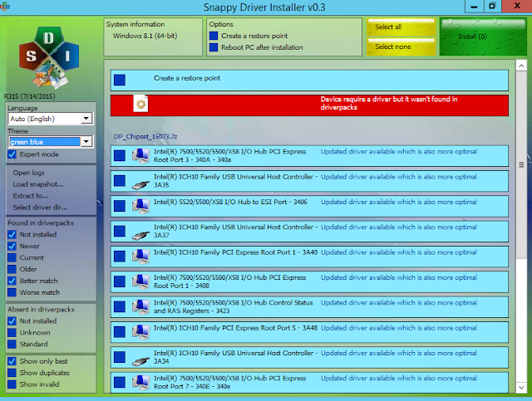Tick checkbox for Root Port 7 - 340E

[x=120, y=383]
